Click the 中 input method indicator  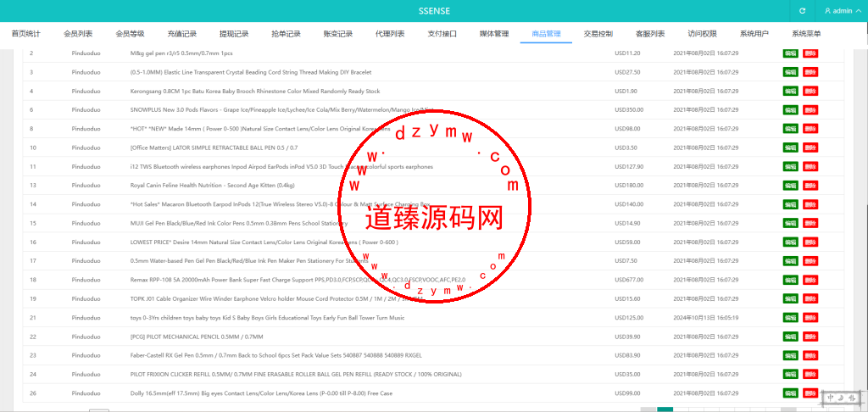[x=831, y=398]
